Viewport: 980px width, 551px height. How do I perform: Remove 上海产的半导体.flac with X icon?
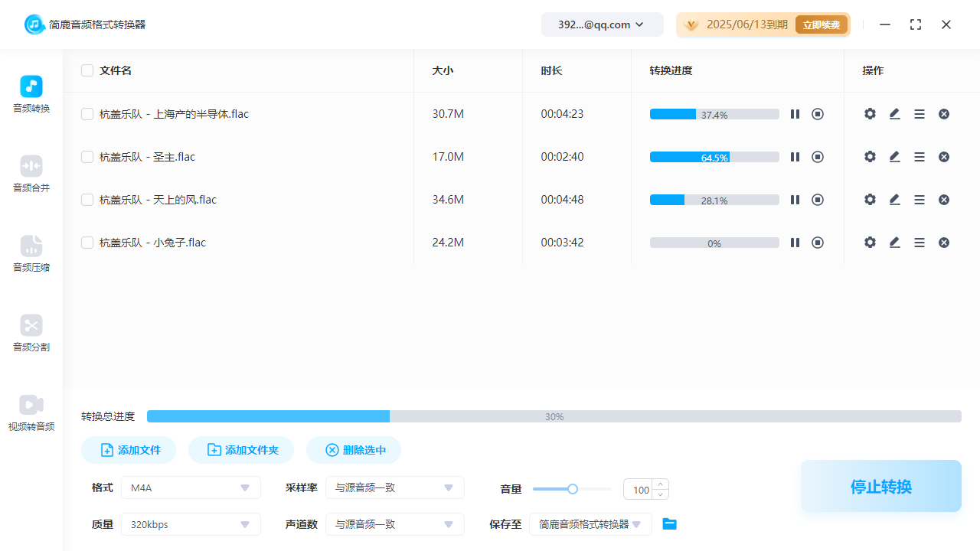point(944,114)
